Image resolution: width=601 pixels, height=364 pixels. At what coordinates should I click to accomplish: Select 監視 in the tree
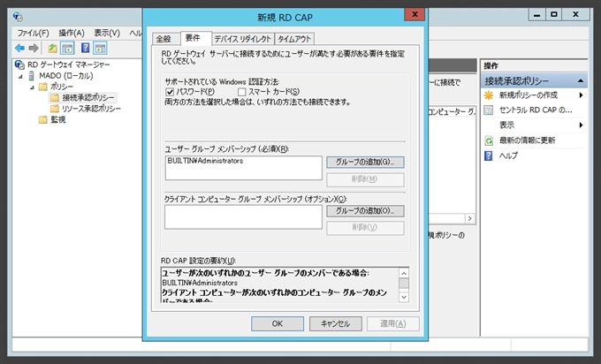pos(57,119)
